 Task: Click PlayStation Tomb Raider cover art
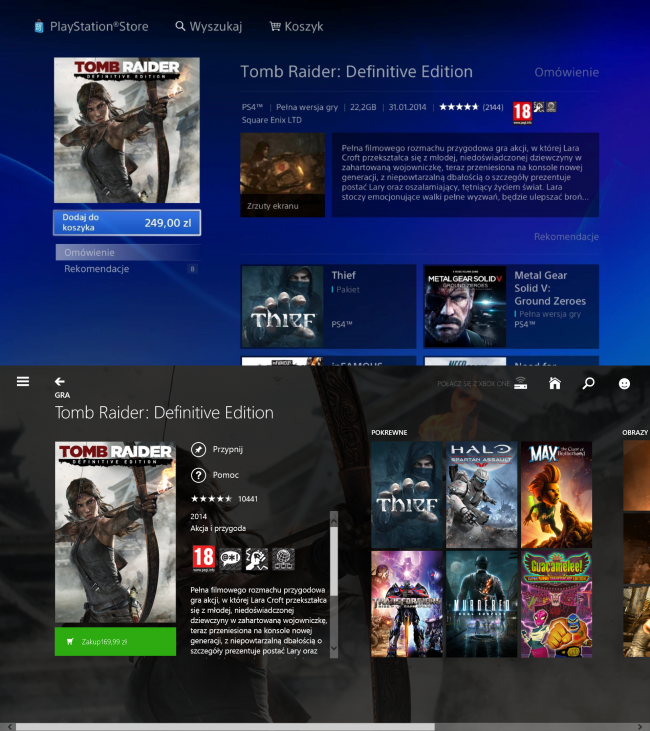click(127, 130)
